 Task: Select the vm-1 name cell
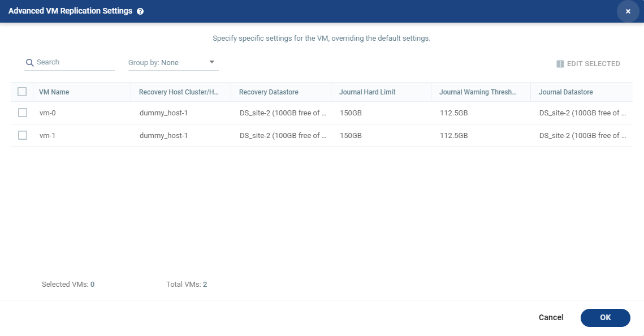[x=47, y=136]
